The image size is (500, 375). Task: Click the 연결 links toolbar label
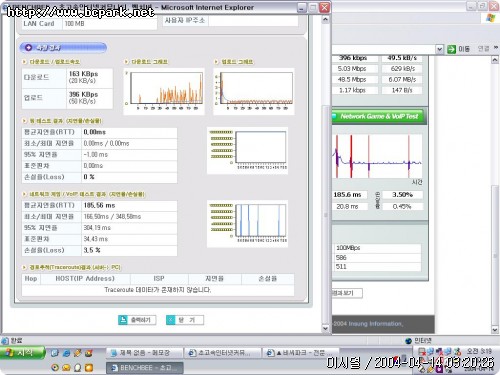pos(484,49)
